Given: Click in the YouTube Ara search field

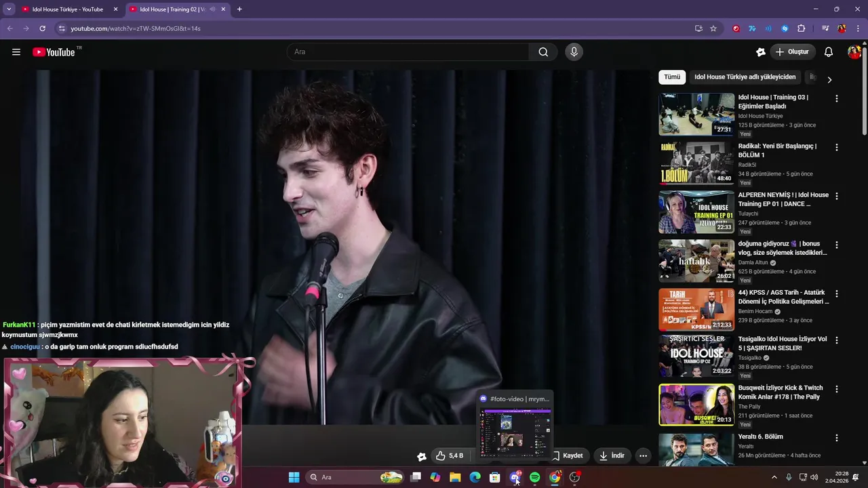Looking at the screenshot, I should click(x=408, y=52).
